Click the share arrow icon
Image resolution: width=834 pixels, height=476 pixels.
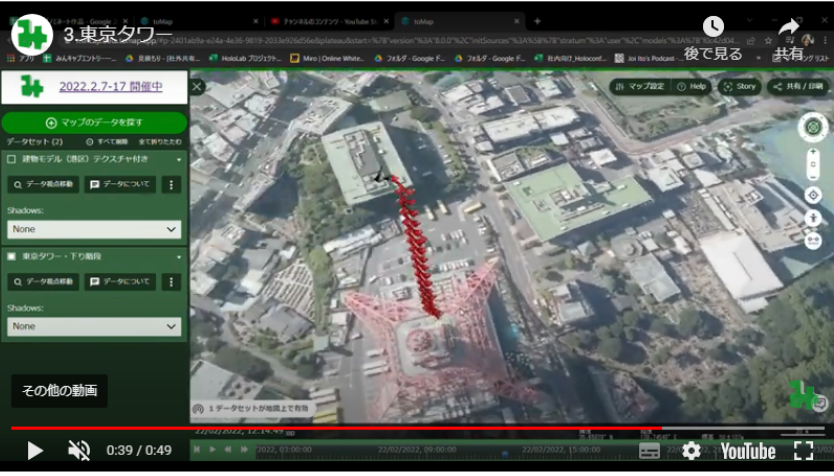tap(789, 27)
